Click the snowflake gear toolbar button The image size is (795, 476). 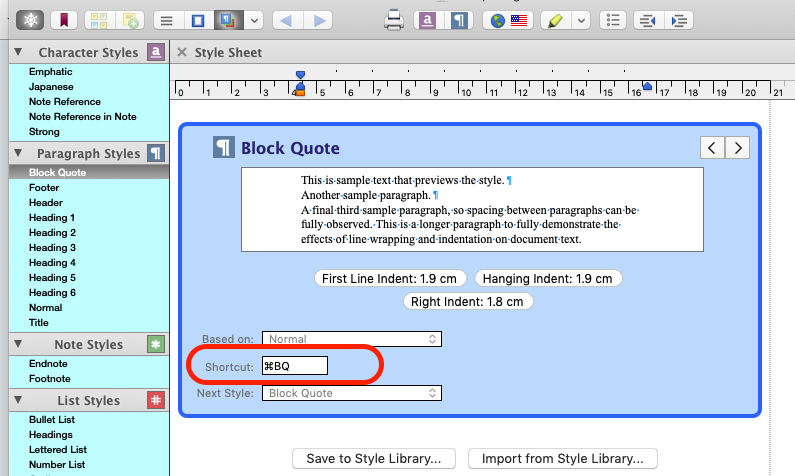click(x=30, y=20)
